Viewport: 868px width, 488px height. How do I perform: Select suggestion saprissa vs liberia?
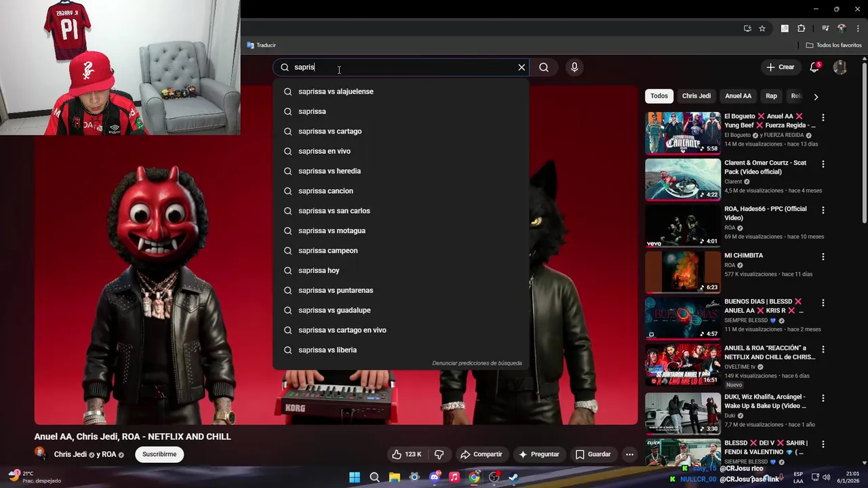coord(401,350)
